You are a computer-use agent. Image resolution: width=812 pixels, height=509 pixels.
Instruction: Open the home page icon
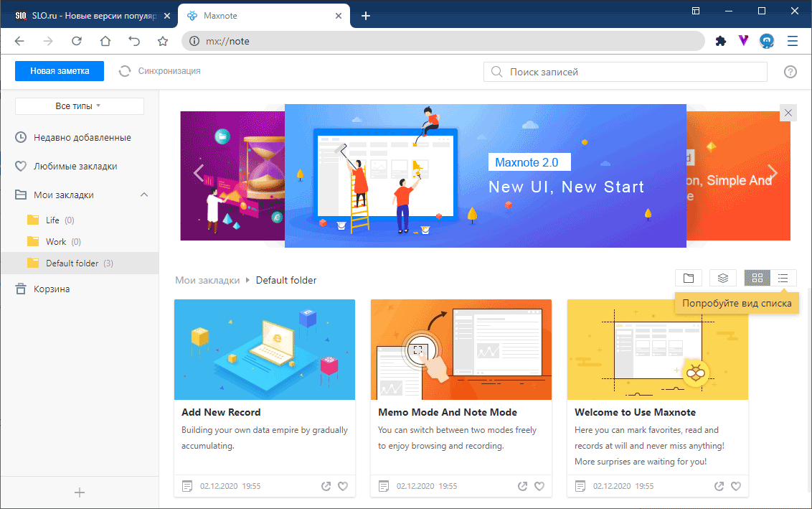point(105,41)
